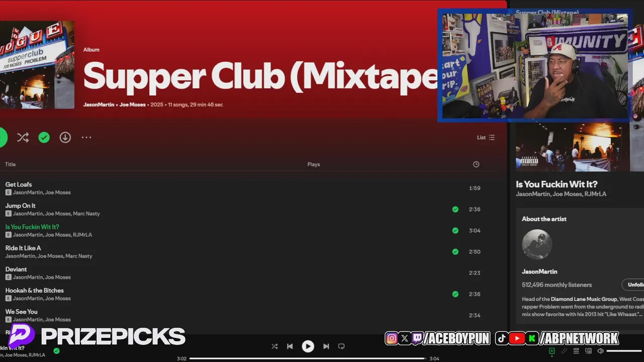Open the connect to a device menu
This screenshot has height=362, width=644.
coord(588,351)
